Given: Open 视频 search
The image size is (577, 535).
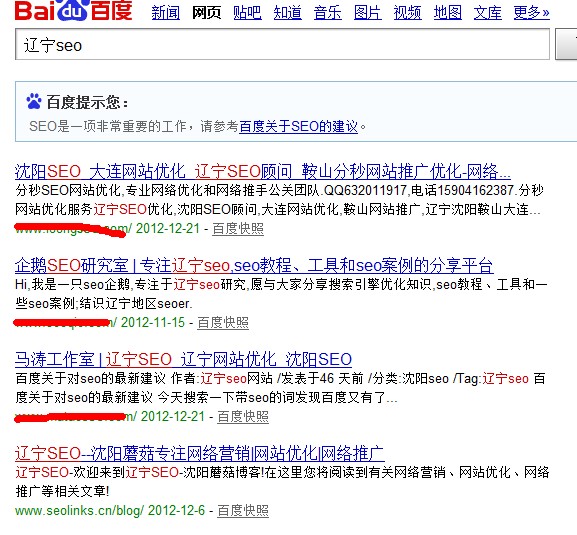Looking at the screenshot, I should (x=407, y=13).
